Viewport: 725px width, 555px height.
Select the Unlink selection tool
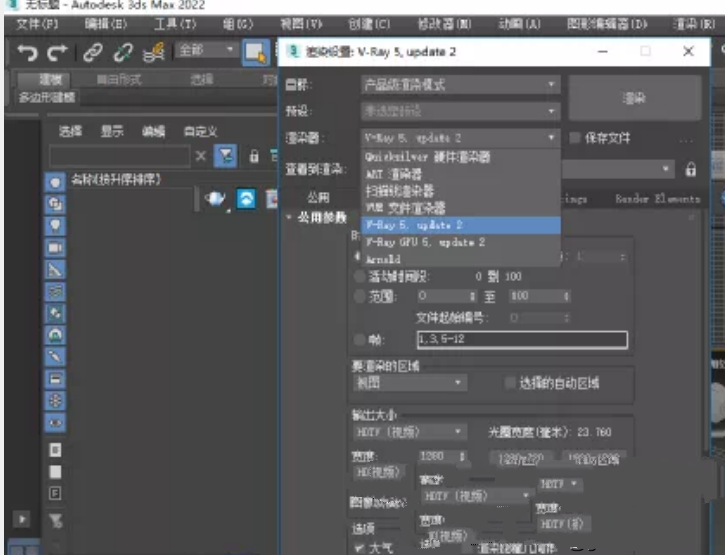[x=123, y=52]
